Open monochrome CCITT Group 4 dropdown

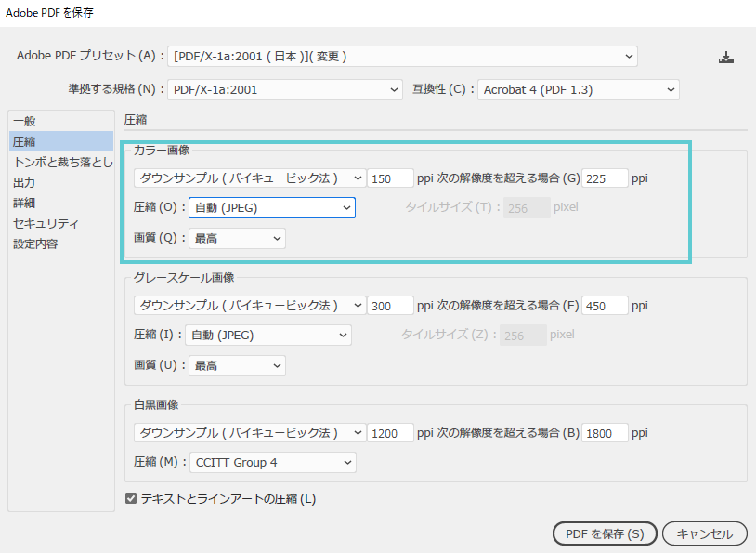point(272,462)
